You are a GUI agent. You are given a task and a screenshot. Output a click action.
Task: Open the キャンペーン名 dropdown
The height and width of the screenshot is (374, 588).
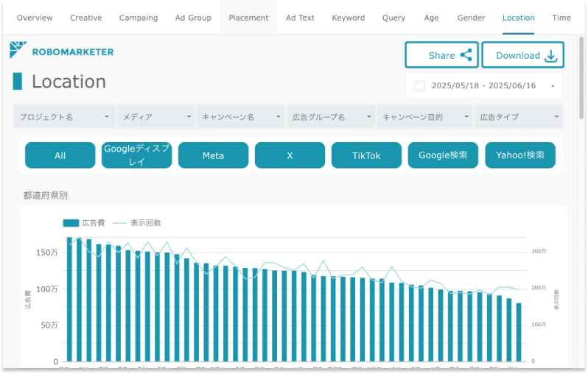click(x=241, y=116)
